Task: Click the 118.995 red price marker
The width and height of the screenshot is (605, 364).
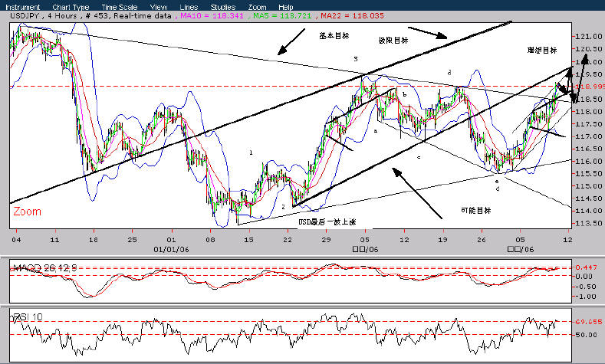Action: 589,87
